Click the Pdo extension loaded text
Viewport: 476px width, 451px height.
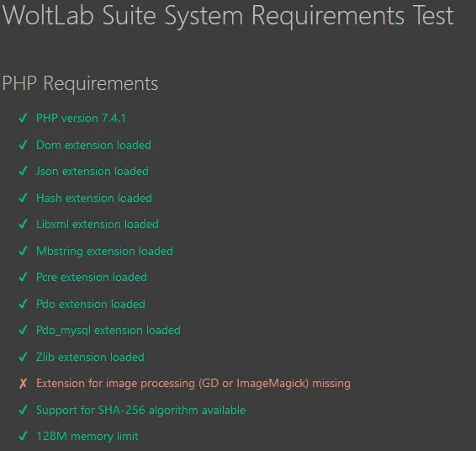[91, 304]
